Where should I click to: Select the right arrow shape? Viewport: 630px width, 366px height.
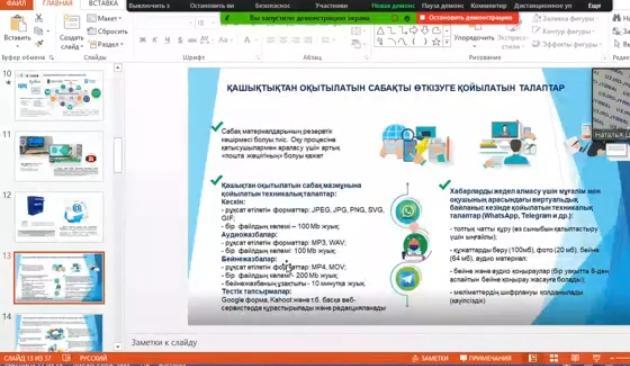coord(413,31)
